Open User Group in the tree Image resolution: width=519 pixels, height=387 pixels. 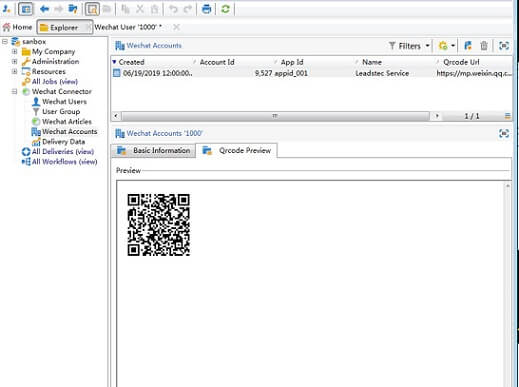coord(61,111)
